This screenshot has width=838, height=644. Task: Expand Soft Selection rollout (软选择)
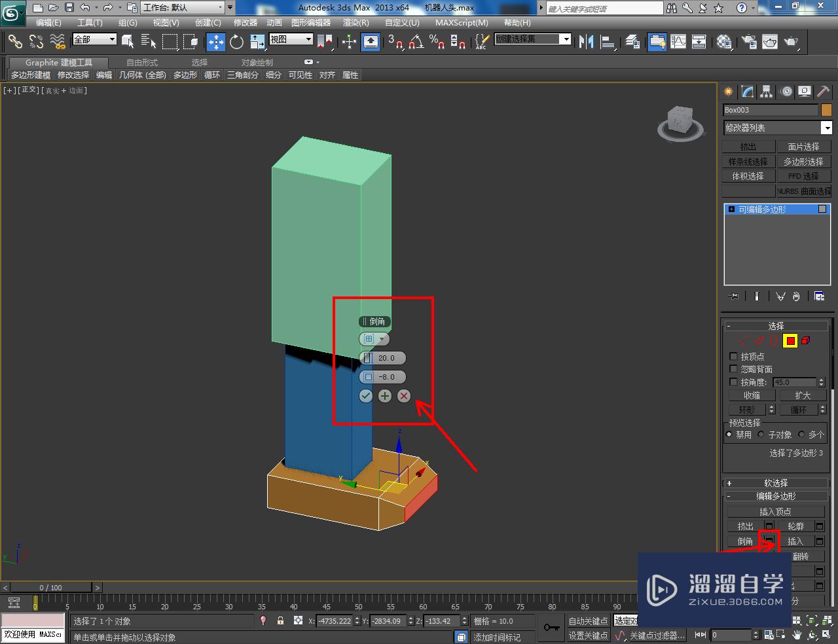pos(776,483)
